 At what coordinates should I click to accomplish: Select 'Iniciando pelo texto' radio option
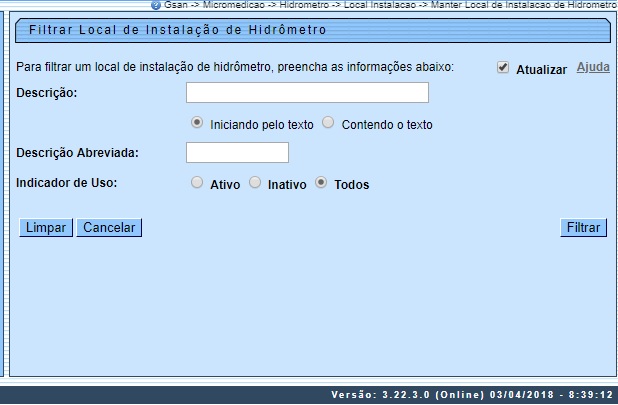[197, 123]
